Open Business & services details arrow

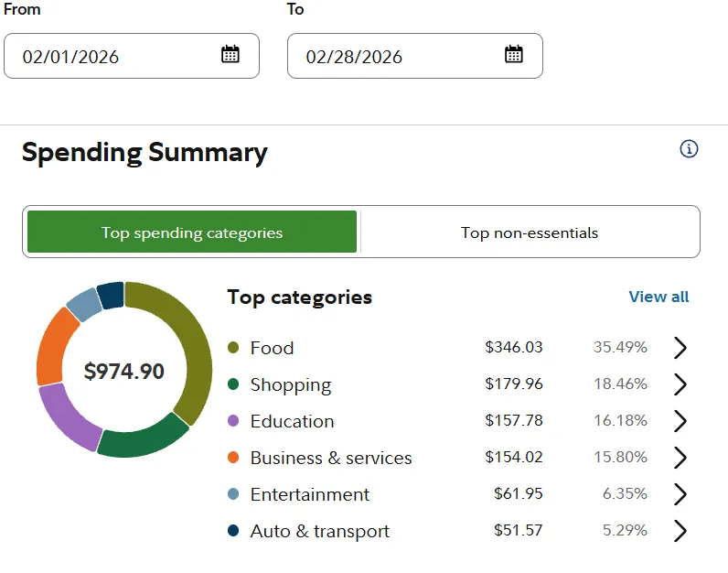(x=680, y=458)
